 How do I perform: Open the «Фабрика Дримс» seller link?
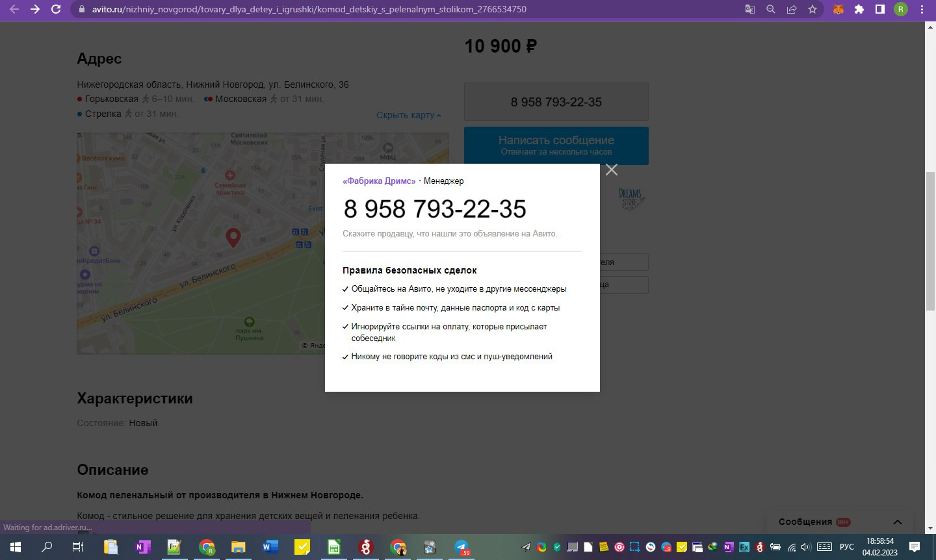click(x=379, y=181)
